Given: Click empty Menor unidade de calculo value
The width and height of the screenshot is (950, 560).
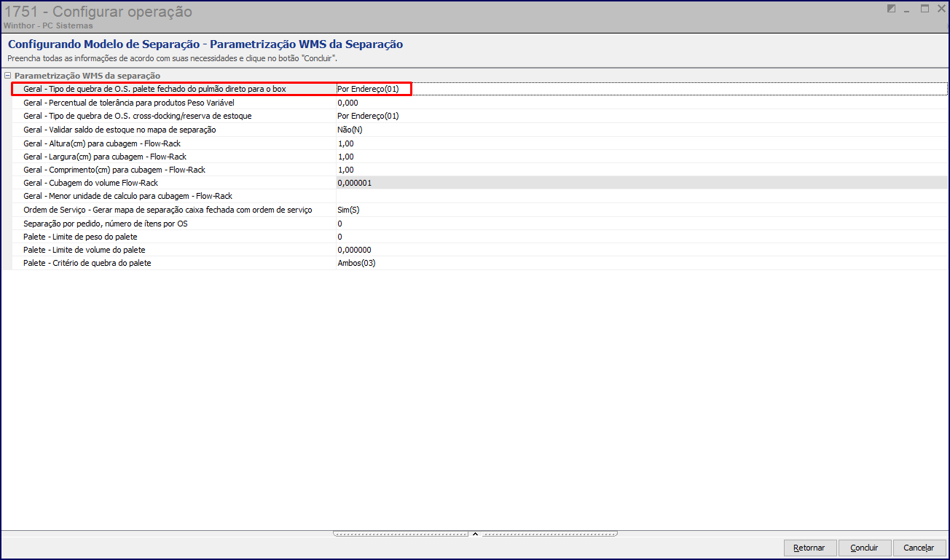Looking at the screenshot, I should (x=642, y=196).
